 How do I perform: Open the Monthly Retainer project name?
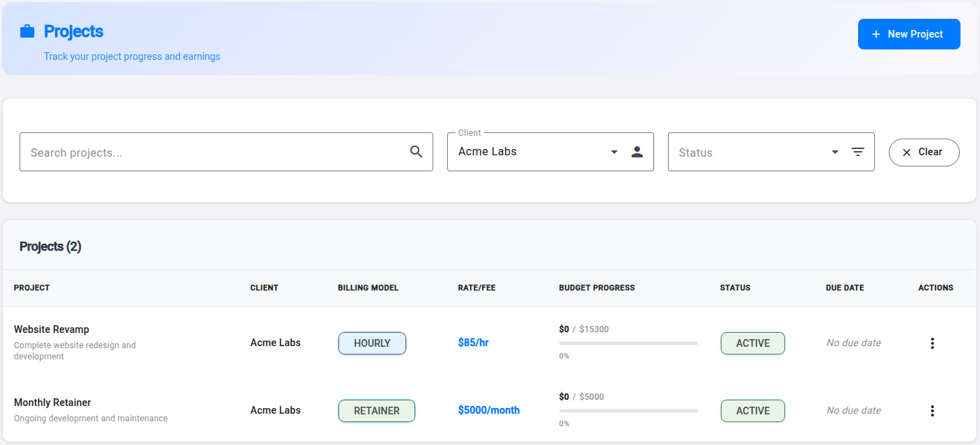click(52, 403)
